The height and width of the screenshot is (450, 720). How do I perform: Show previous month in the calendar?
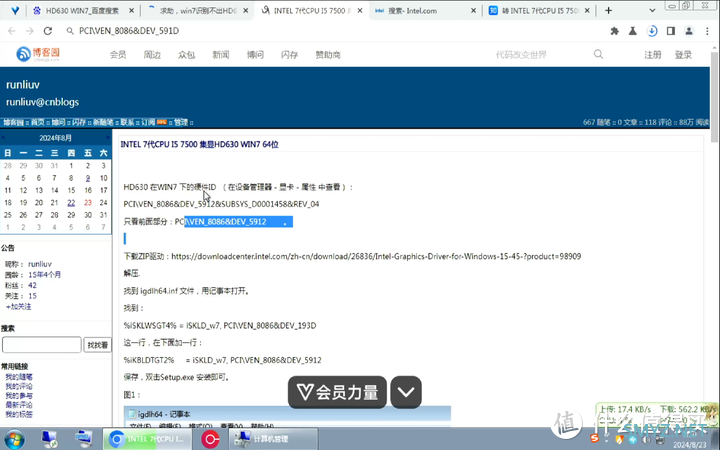click(3, 137)
